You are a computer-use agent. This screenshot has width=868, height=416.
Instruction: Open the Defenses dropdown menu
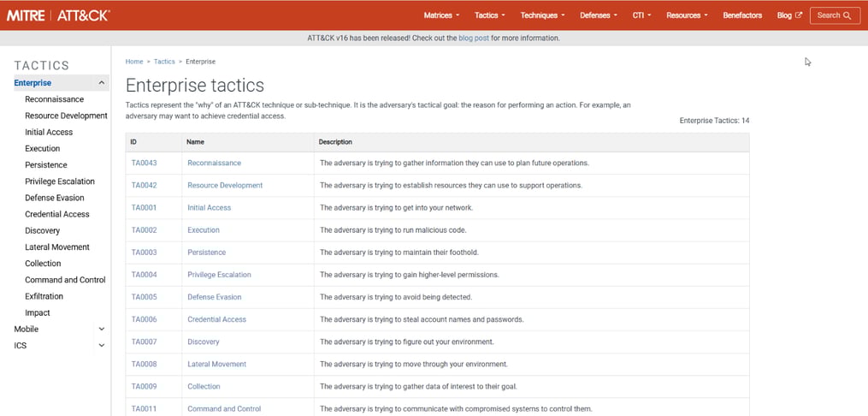pos(599,15)
